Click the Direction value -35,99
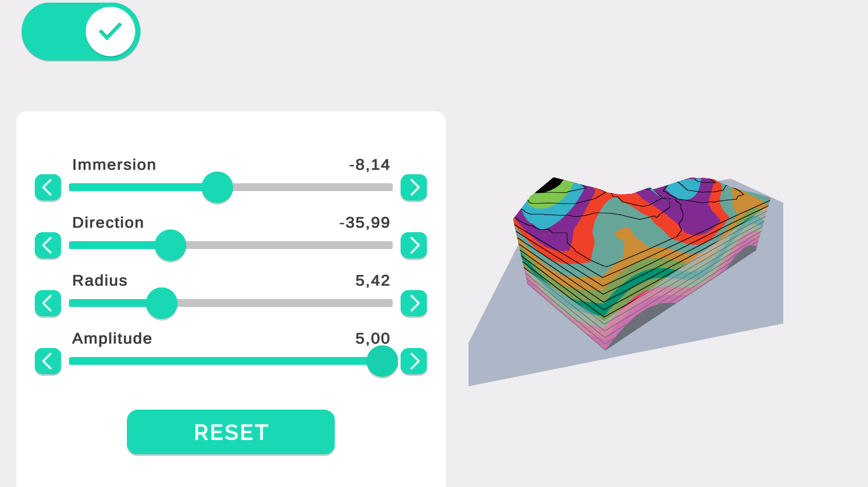The width and height of the screenshot is (868, 487). click(x=365, y=223)
